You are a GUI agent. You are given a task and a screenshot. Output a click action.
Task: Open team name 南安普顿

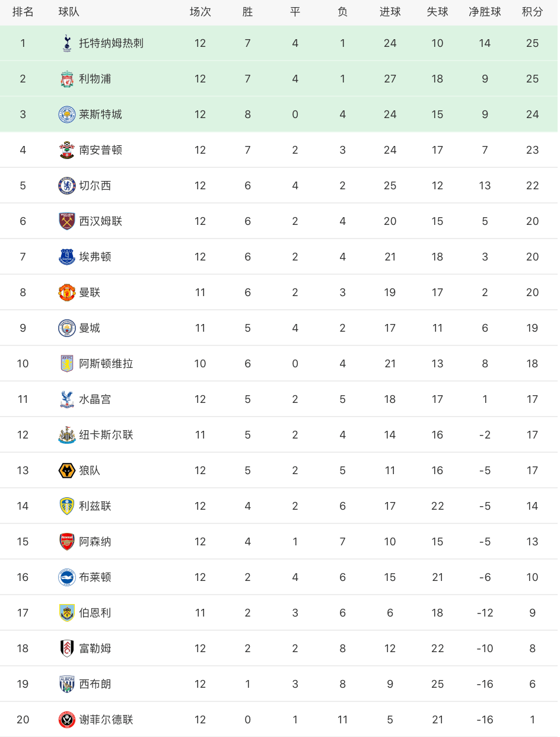click(101, 150)
